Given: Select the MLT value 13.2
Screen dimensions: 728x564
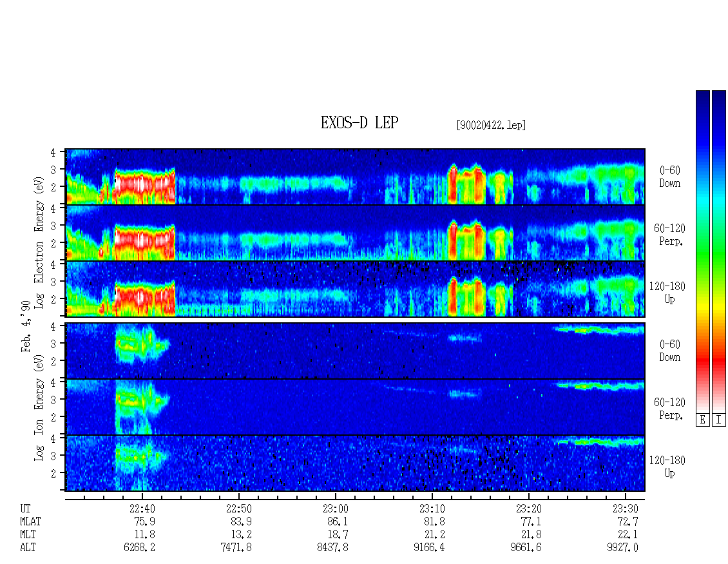Looking at the screenshot, I should 241,534.
